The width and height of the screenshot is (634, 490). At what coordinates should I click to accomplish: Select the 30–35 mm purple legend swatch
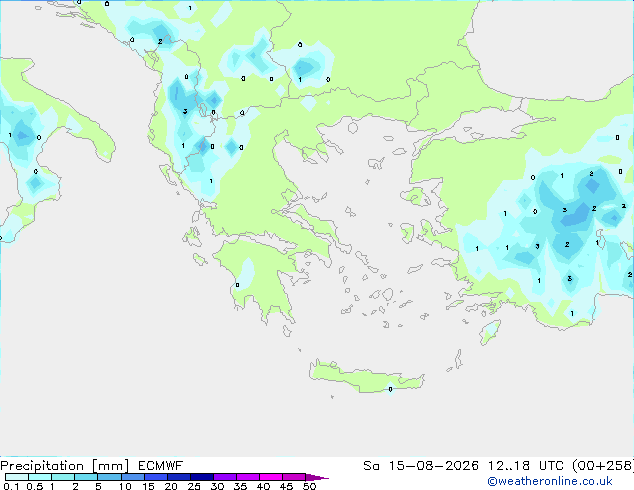[x=225, y=477]
